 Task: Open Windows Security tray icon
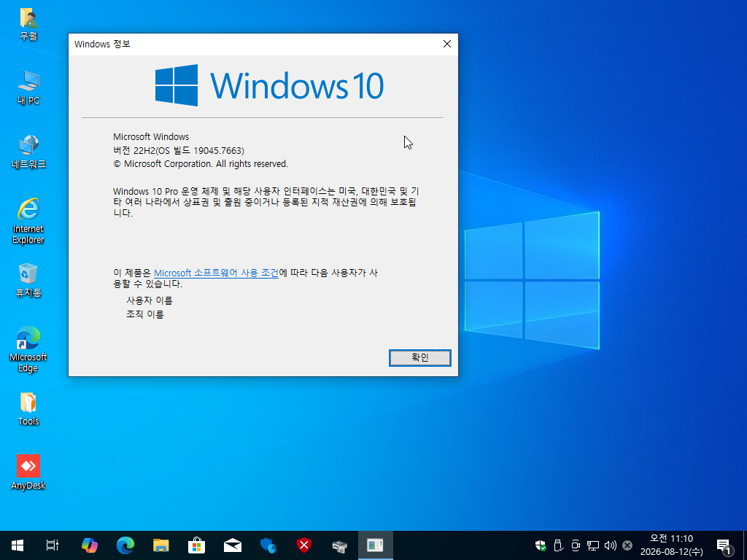click(541, 545)
